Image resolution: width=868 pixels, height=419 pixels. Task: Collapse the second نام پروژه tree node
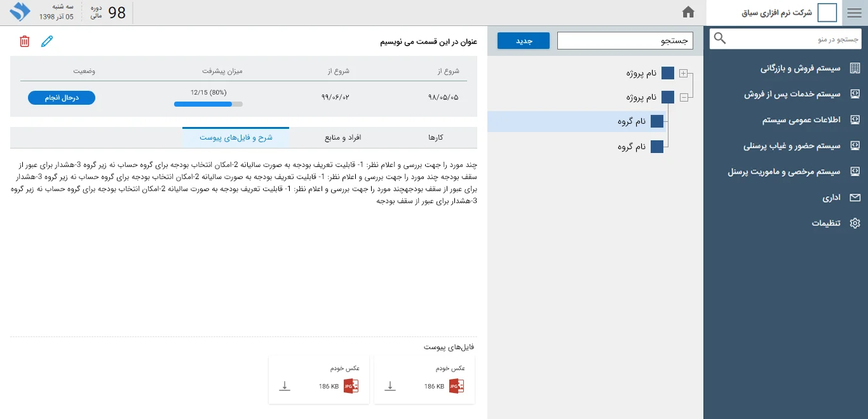pos(684,98)
